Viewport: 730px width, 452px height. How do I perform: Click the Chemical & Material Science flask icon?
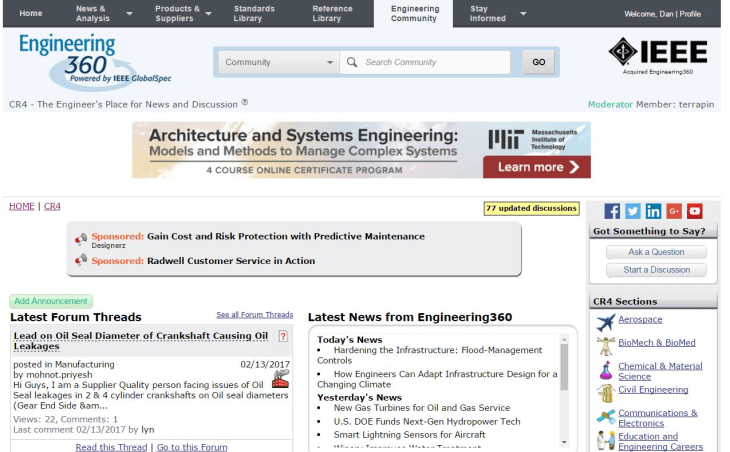pos(606,370)
